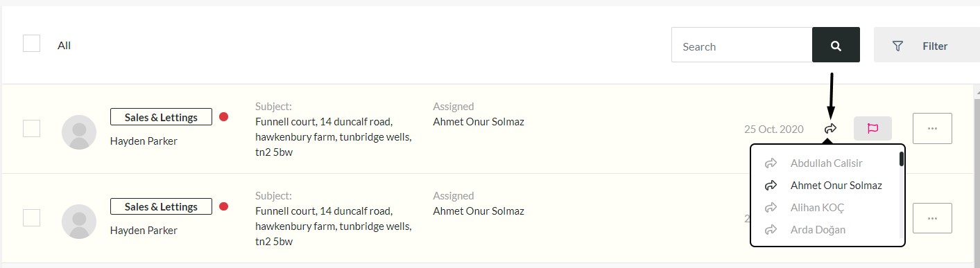
Task: Click forward arrow beside Arda Doğan
Action: 770,229
